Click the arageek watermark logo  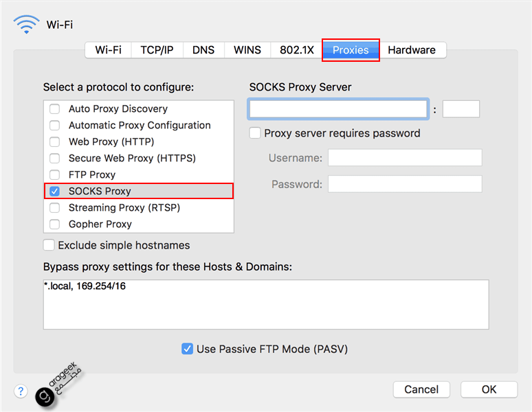58,385
